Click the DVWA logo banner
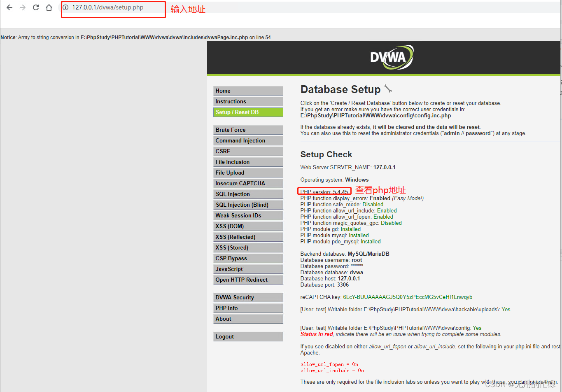 point(392,57)
